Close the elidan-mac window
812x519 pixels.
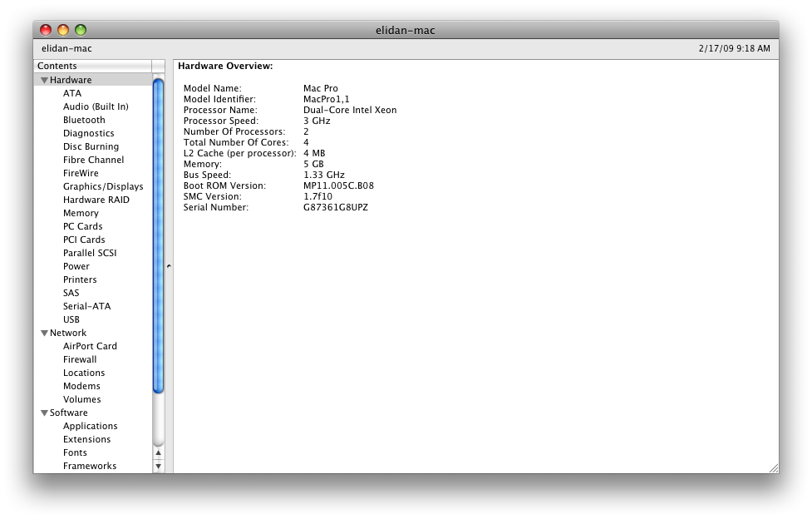46,30
